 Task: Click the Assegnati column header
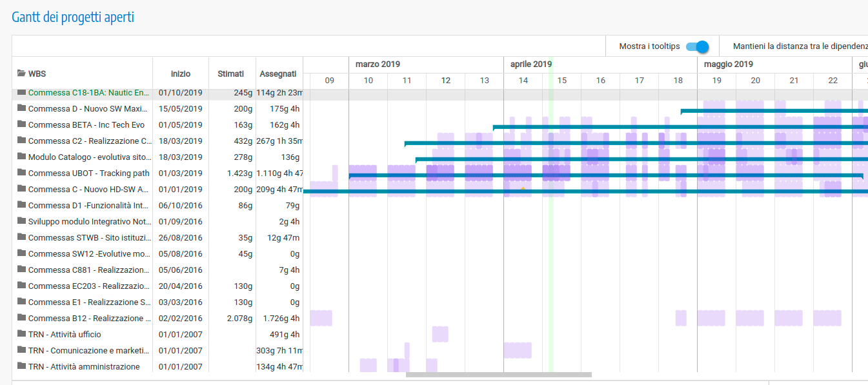278,74
